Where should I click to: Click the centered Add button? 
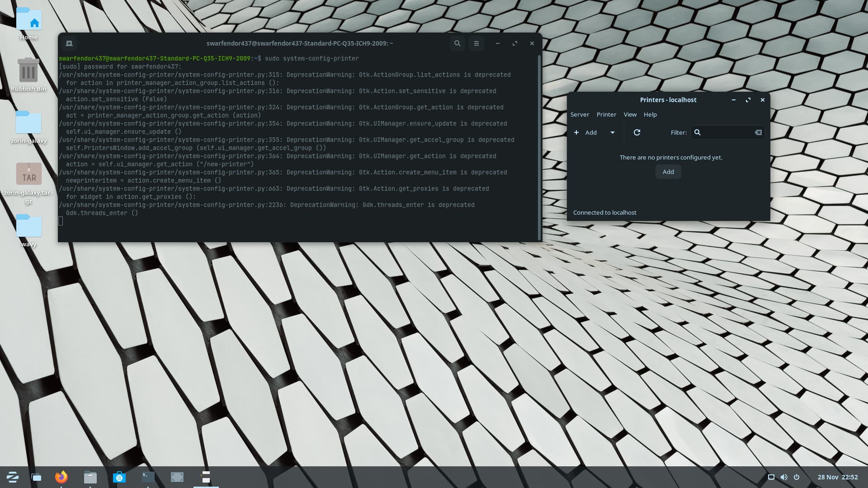(x=668, y=172)
